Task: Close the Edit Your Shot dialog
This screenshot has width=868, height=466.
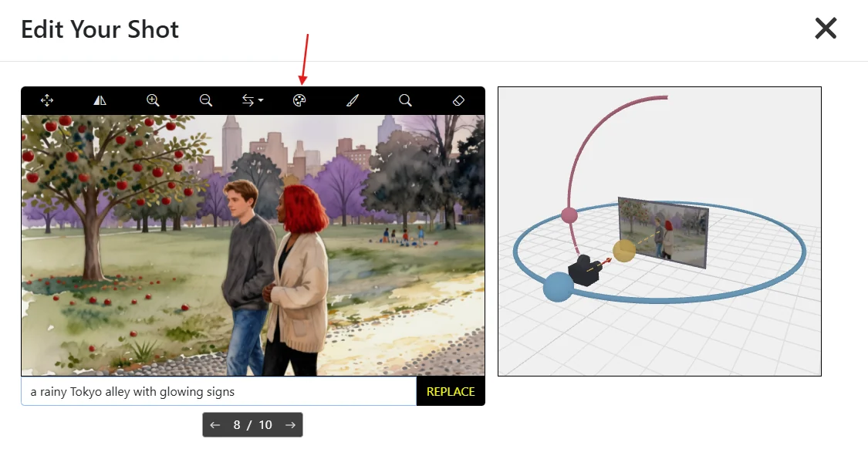Action: coord(826,28)
